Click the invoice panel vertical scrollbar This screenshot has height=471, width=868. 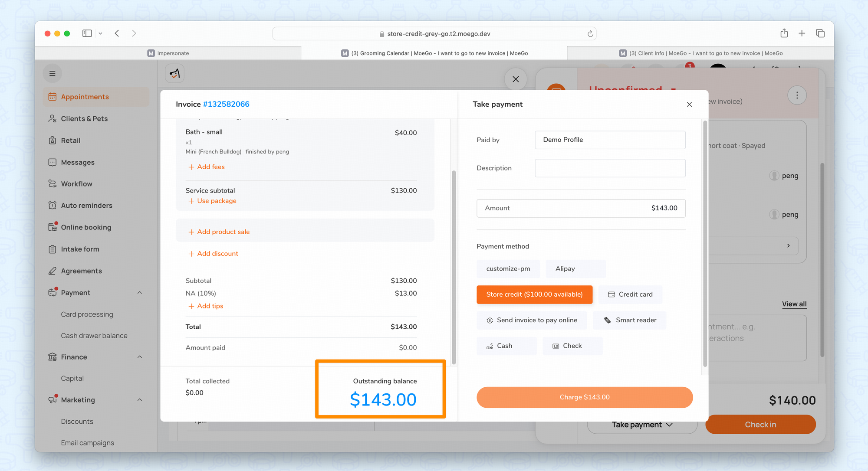454,267
